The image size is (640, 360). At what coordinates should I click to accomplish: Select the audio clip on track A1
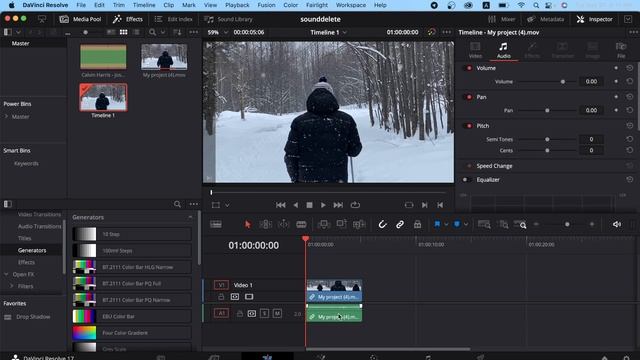tap(334, 313)
